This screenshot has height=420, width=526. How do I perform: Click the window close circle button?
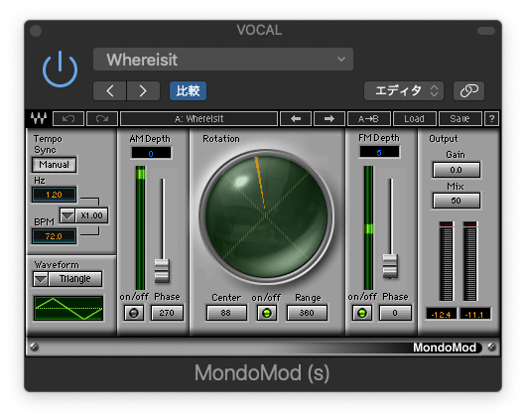(36, 31)
